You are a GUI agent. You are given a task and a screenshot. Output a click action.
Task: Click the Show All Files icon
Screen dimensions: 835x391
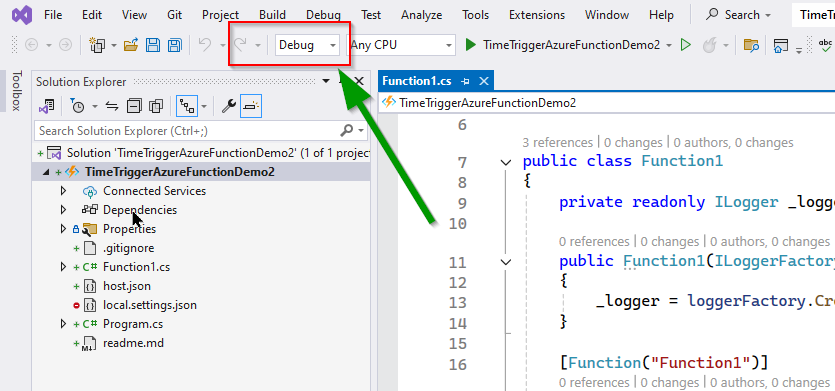156,107
